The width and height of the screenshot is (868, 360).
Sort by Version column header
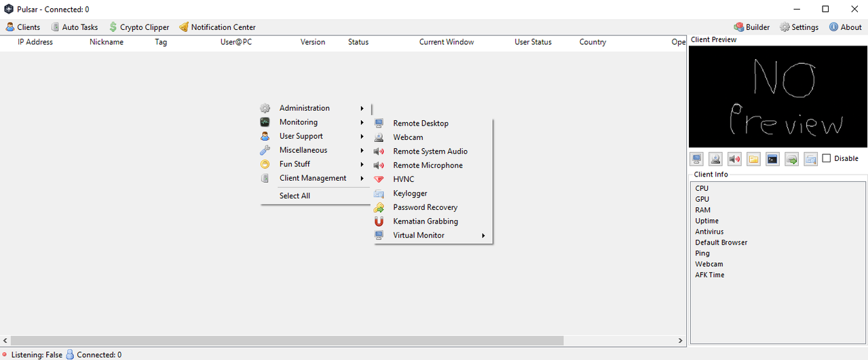(313, 42)
